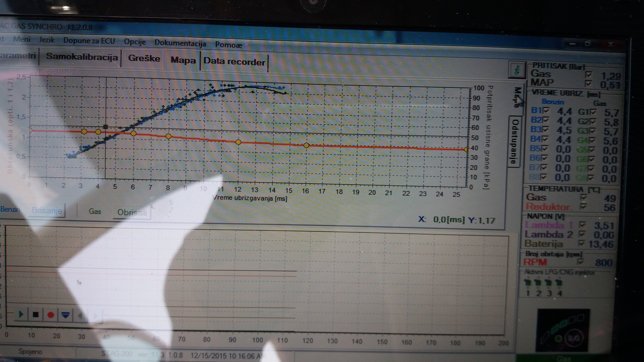Open the Pomoć help menu
Image resolution: width=644 pixels, height=362 pixels.
(229, 45)
